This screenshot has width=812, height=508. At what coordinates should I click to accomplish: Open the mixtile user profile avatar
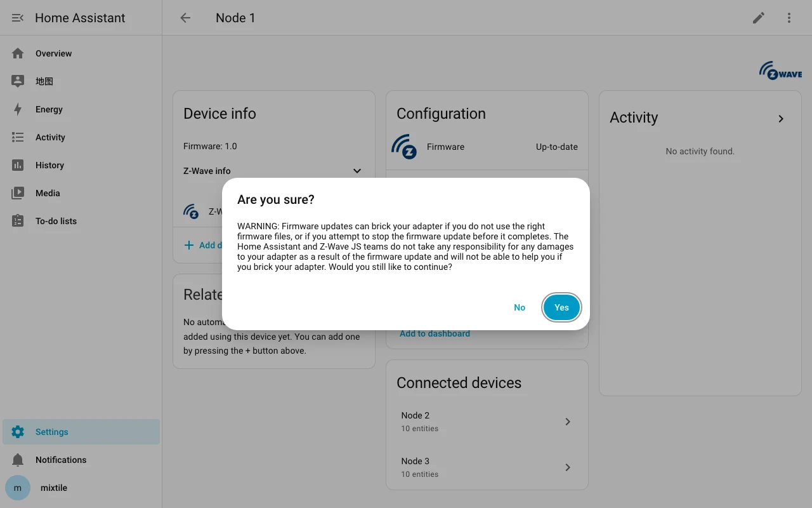click(x=18, y=488)
